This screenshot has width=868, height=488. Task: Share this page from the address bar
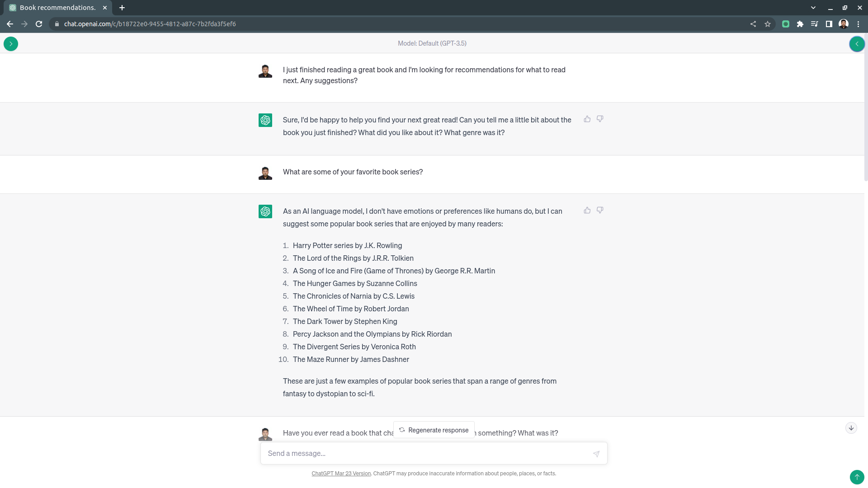753,24
